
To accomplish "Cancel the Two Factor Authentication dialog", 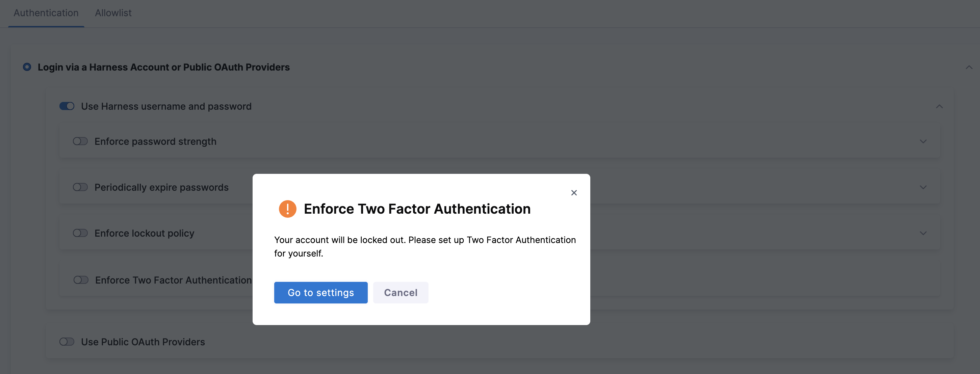I will click(x=401, y=292).
